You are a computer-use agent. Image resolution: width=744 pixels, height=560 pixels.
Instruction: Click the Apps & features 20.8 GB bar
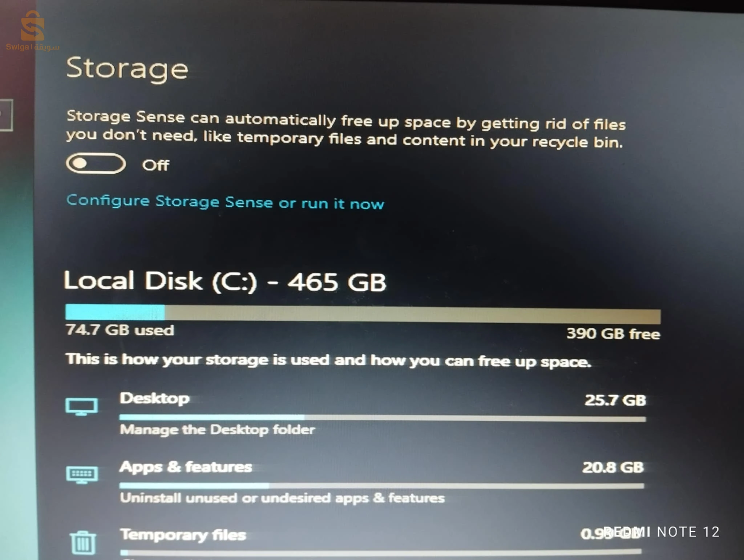point(381,486)
